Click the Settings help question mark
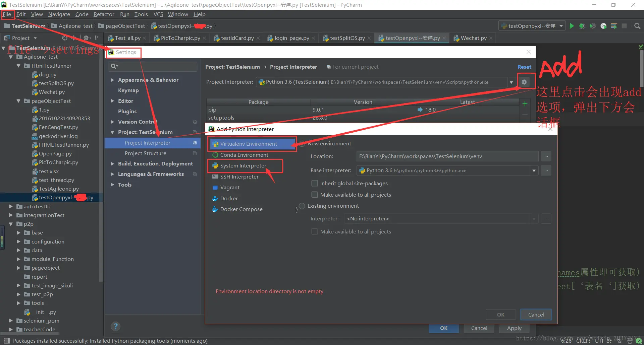Viewport: 644px width, 345px height. [115, 326]
